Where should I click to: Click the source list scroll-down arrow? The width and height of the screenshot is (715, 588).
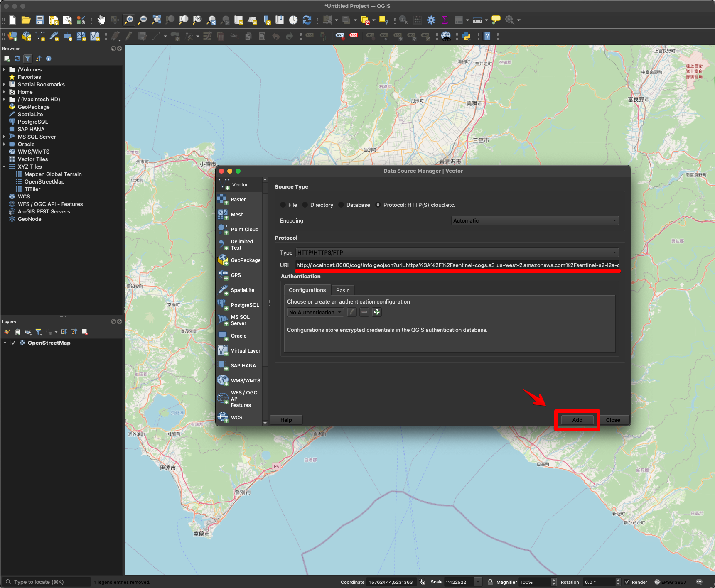pos(265,423)
